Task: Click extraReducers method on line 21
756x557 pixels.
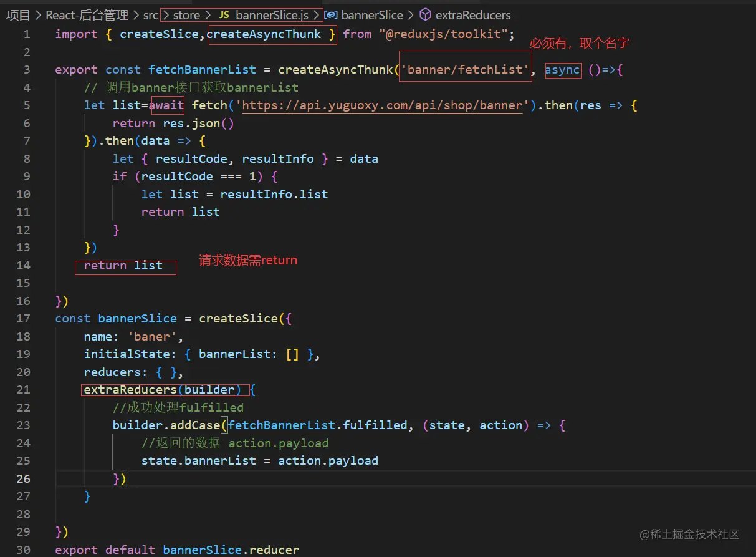Action: point(130,389)
